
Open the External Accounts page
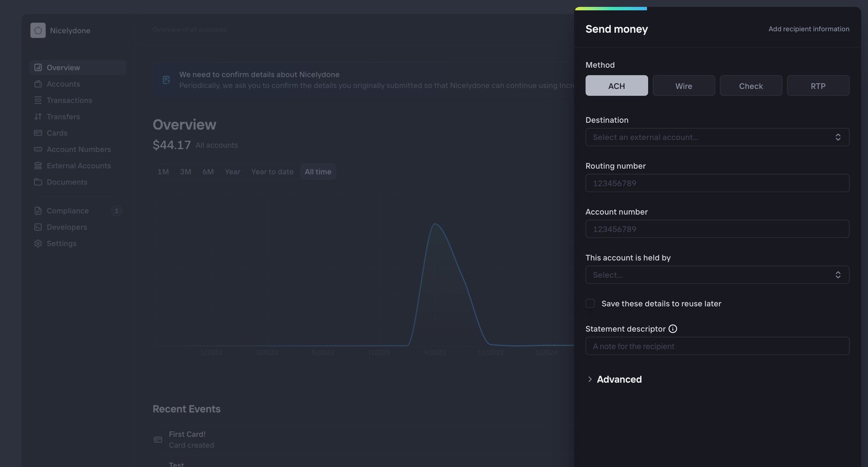[x=78, y=166]
